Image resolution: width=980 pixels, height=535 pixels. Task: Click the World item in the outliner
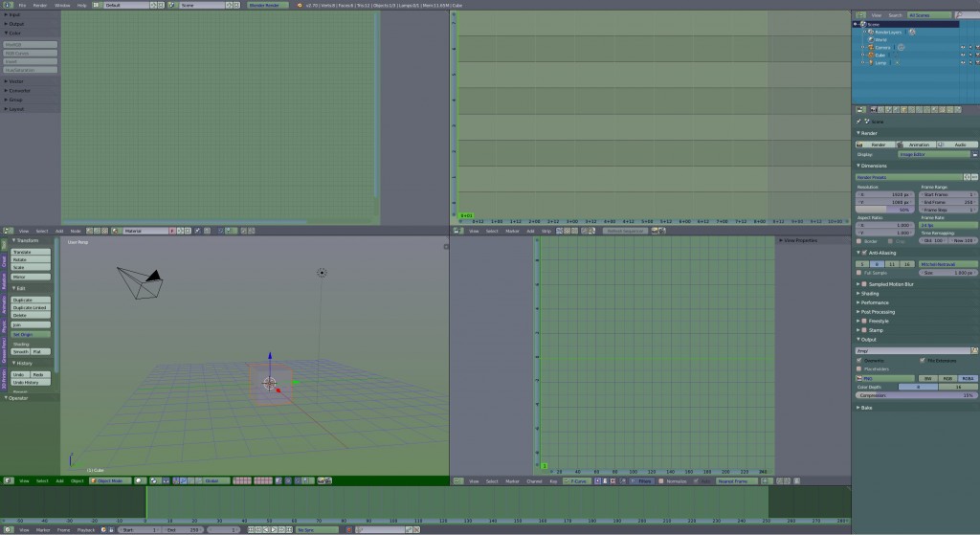(x=880, y=39)
